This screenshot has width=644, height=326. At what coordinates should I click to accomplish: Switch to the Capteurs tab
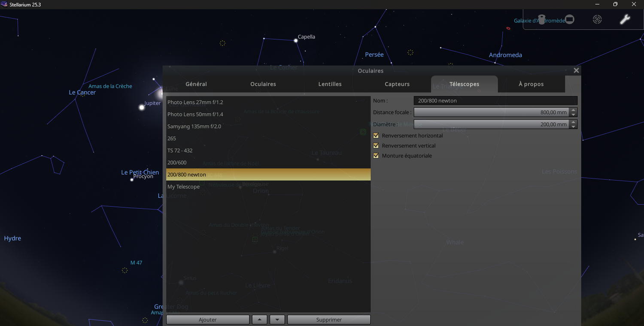(397, 84)
